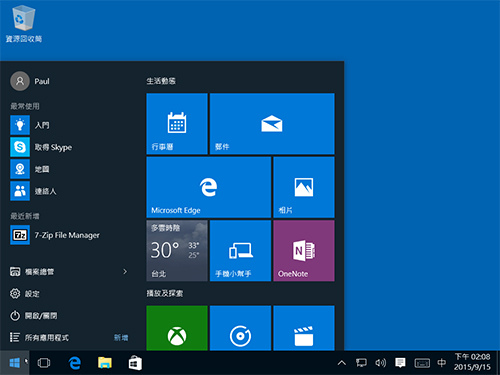Open the 地圖 Maps app entry
The width and height of the screenshot is (500, 375).
tap(70, 169)
